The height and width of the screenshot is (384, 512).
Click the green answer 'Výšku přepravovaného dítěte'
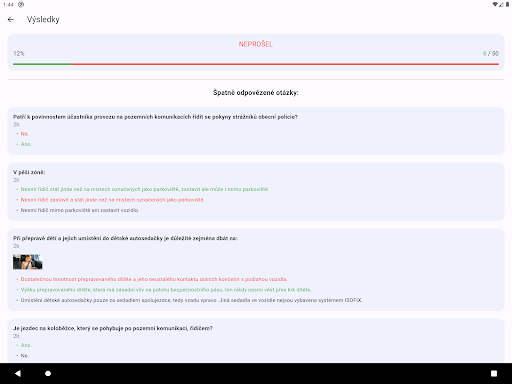166,290
